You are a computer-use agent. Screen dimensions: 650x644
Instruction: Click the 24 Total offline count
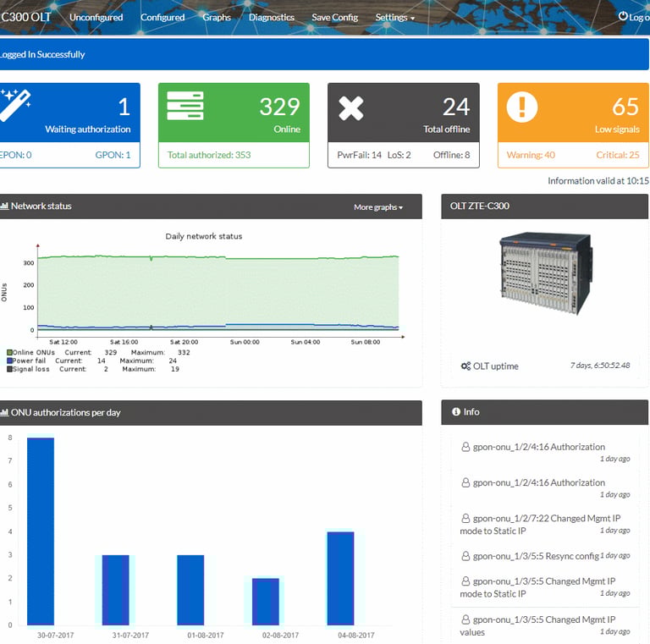point(456,107)
